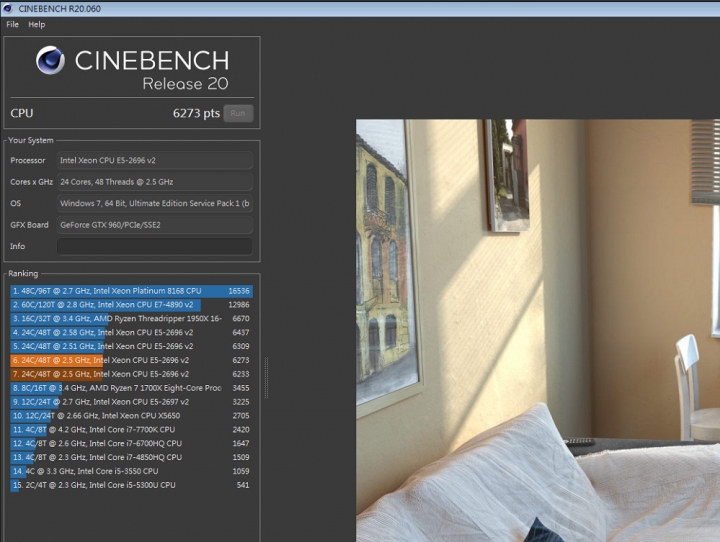Viewport: 720px width, 542px height.
Task: Click the Cinebench logo sphere
Action: point(51,60)
